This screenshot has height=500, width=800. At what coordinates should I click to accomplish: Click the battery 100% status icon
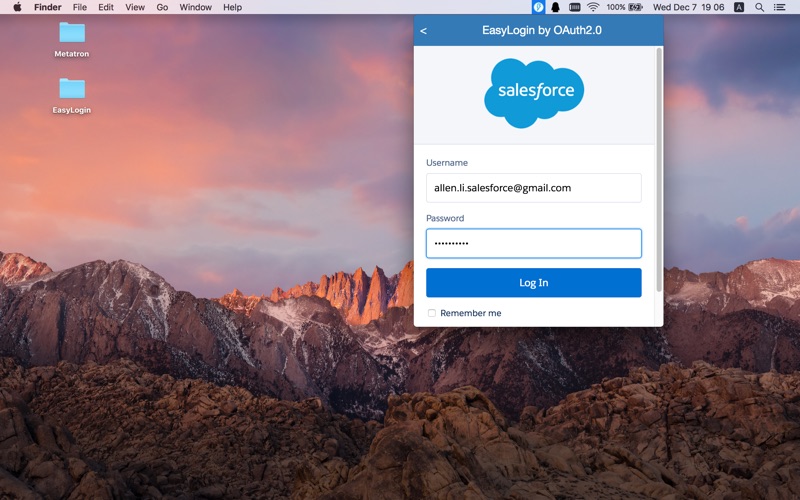(x=624, y=7)
